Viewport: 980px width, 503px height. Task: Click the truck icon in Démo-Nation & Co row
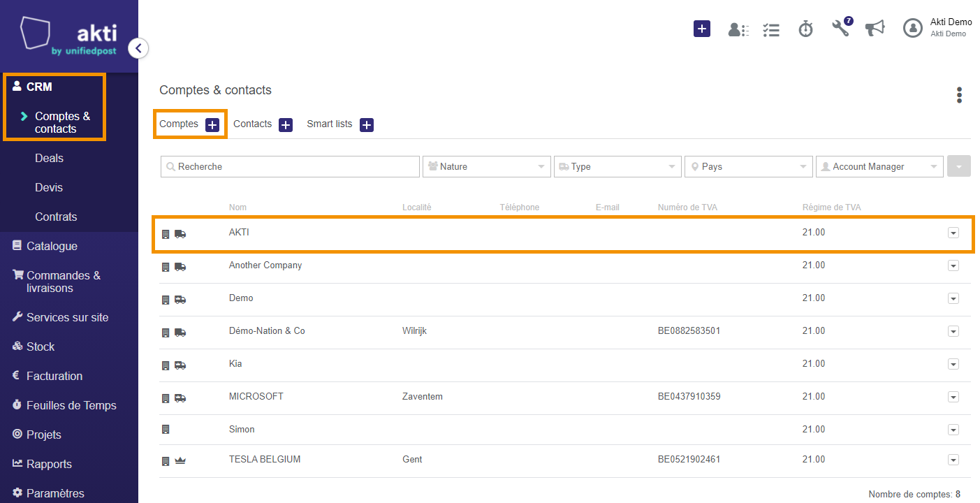coord(180,333)
